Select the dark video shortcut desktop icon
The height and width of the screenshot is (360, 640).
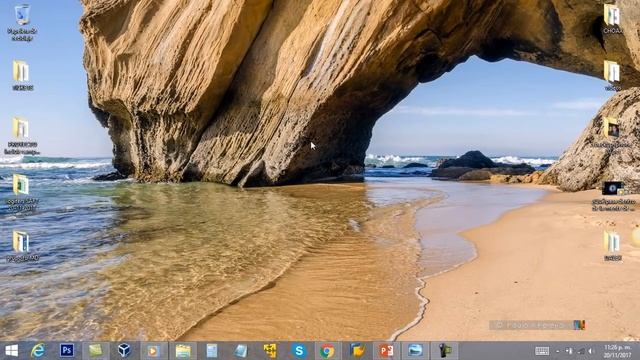(x=613, y=196)
